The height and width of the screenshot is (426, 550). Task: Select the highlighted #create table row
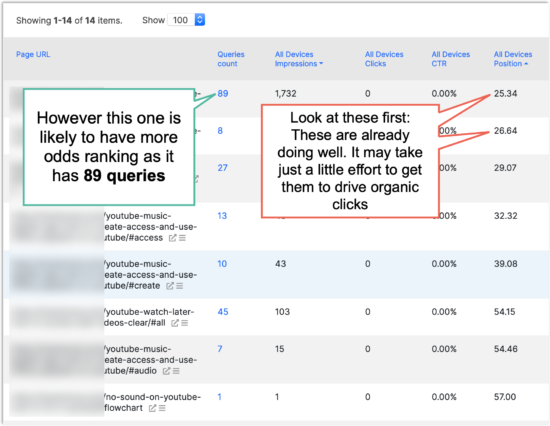click(x=275, y=274)
